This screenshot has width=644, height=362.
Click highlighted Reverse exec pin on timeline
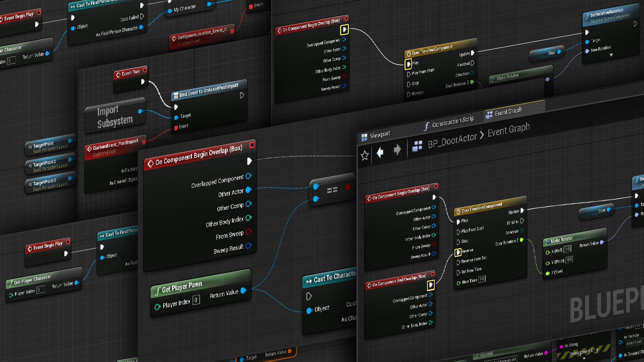[x=458, y=252]
